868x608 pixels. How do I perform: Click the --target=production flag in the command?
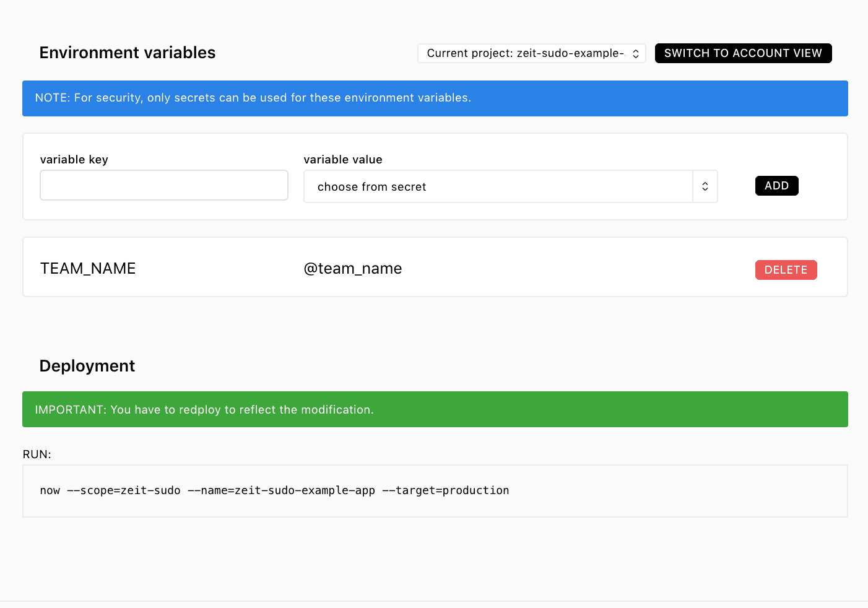[446, 490]
